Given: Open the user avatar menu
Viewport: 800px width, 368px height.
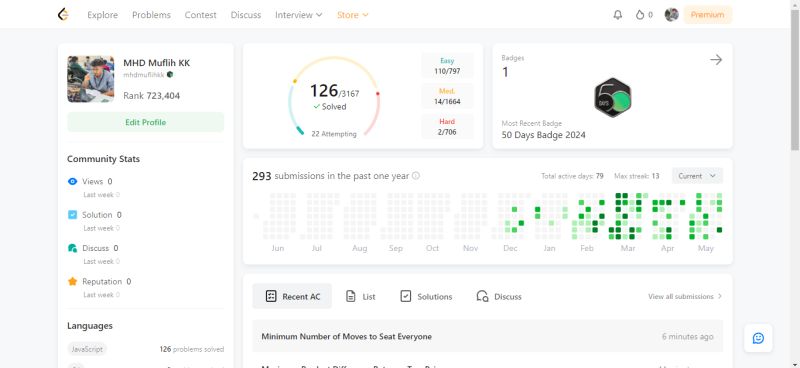Looking at the screenshot, I should 671,15.
